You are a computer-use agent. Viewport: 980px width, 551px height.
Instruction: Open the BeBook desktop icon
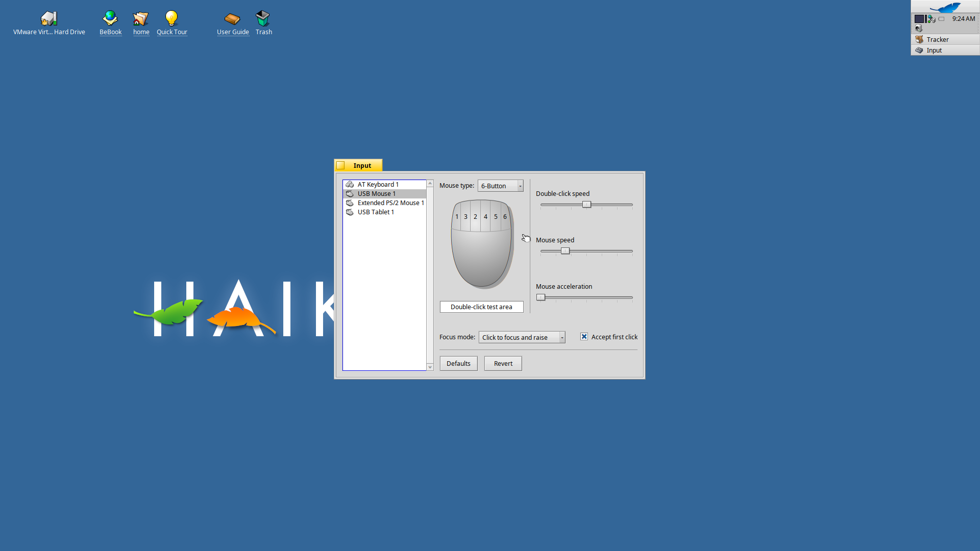(x=110, y=18)
